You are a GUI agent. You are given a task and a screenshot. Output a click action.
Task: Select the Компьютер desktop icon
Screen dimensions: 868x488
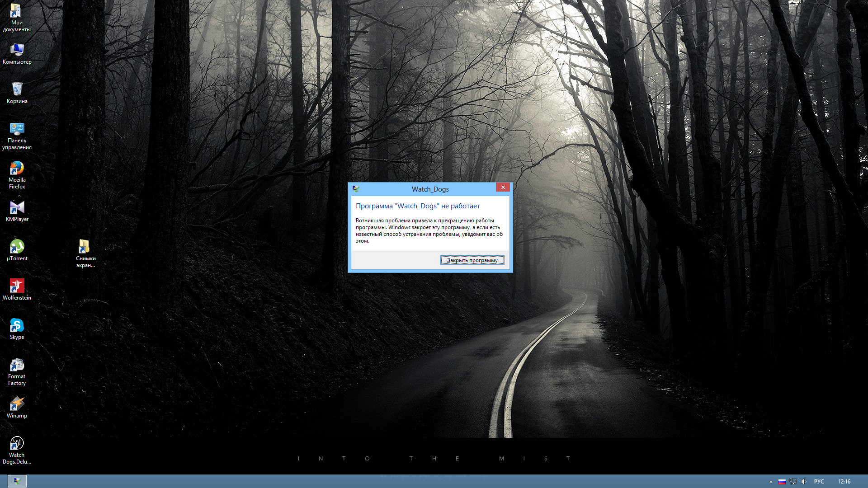point(17,54)
